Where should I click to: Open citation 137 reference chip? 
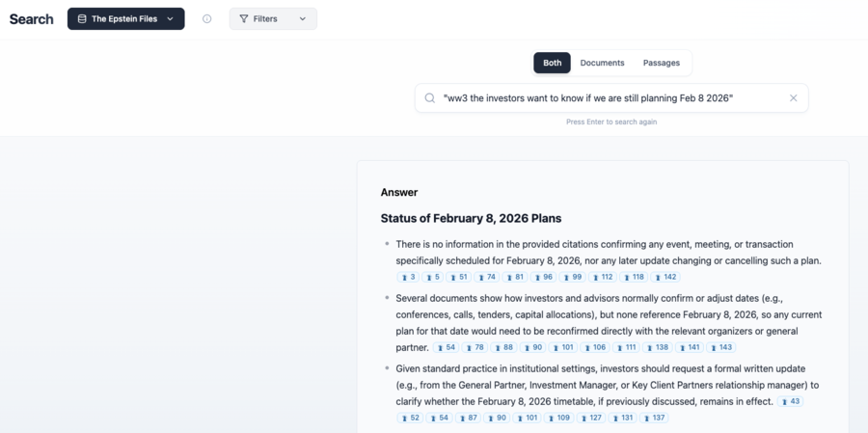[x=654, y=418]
